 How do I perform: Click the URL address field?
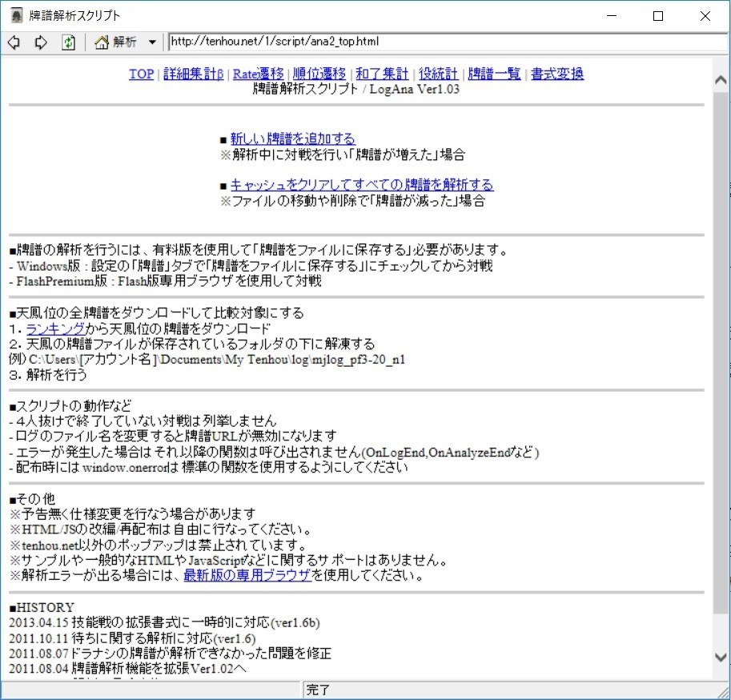pyautogui.click(x=444, y=42)
